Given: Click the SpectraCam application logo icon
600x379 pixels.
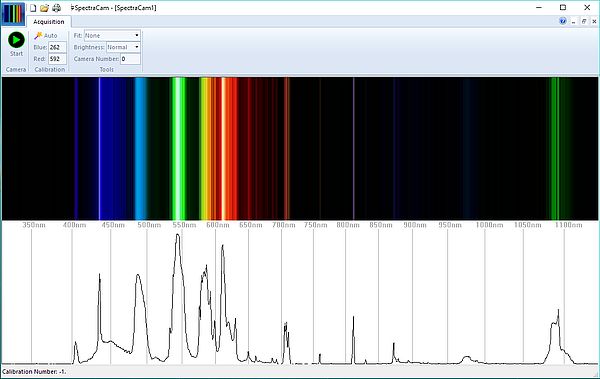Looking at the screenshot, I should point(13,13).
